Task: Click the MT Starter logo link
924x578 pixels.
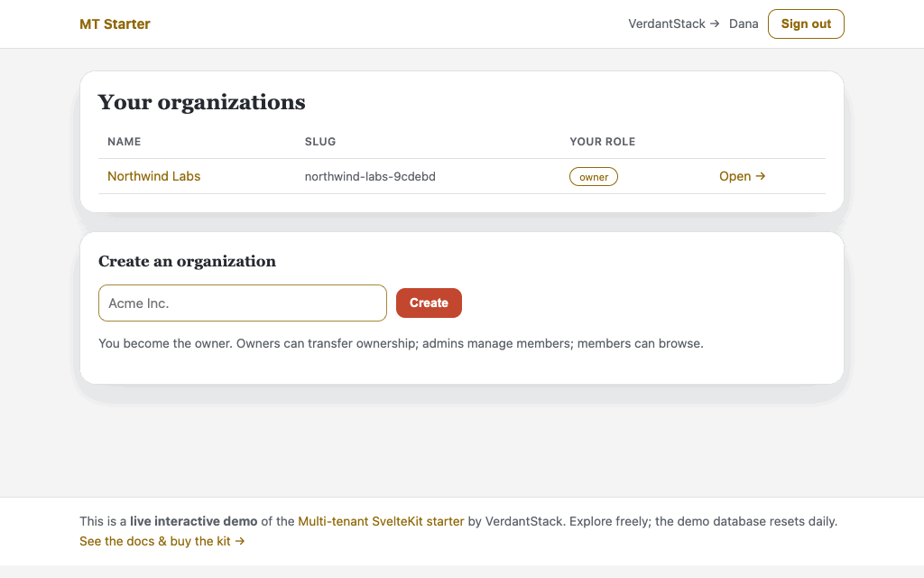Action: coord(115,24)
